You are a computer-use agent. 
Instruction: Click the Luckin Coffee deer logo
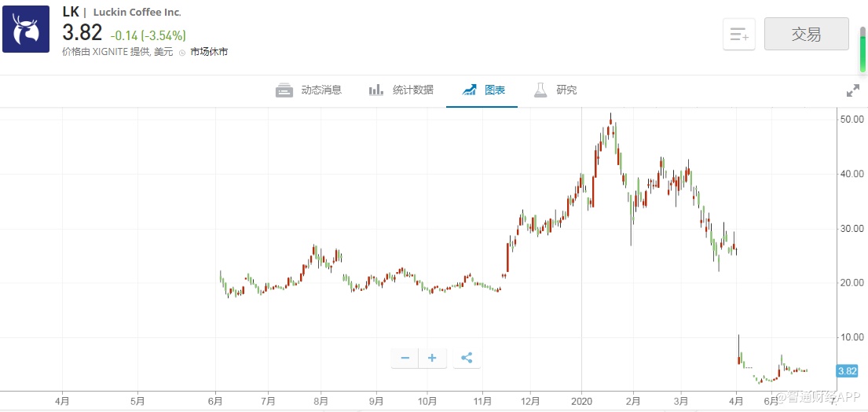click(26, 29)
